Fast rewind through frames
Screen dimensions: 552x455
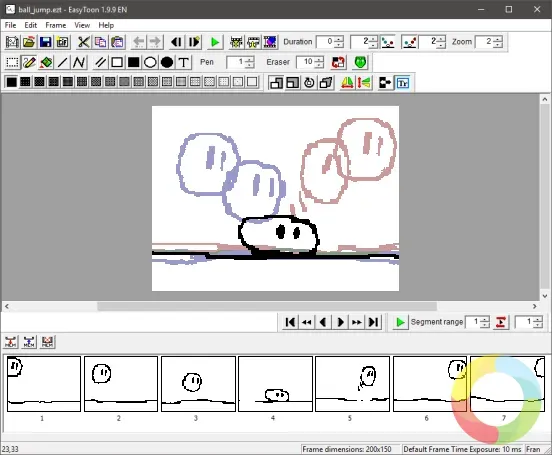tap(307, 322)
